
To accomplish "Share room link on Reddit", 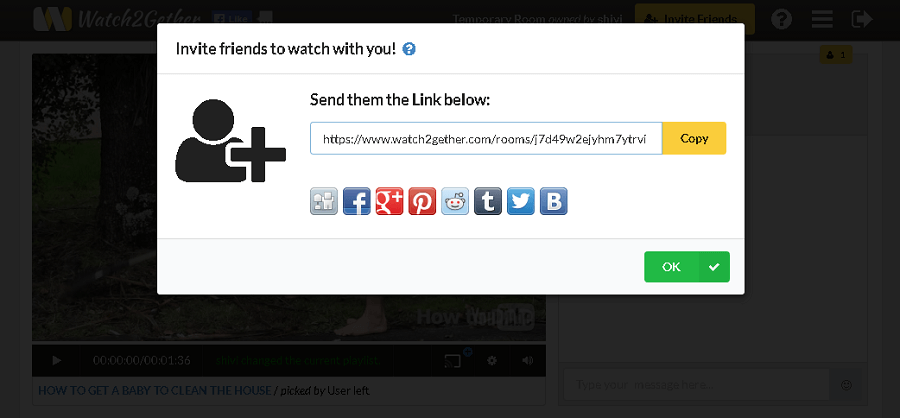I will tap(455, 202).
